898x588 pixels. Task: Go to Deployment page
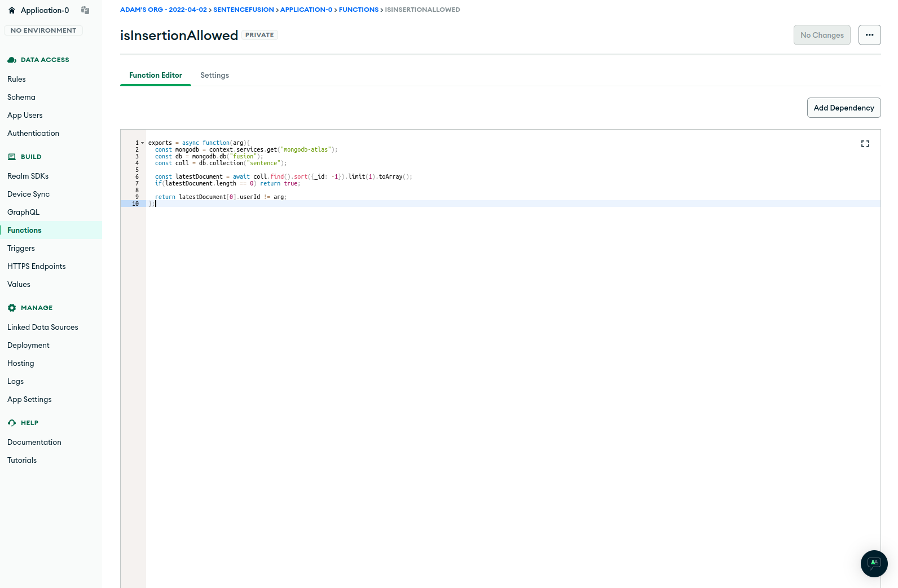tap(28, 345)
